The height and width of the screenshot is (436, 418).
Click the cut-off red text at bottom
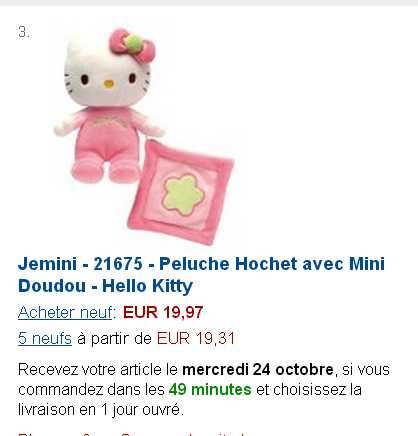point(132,434)
